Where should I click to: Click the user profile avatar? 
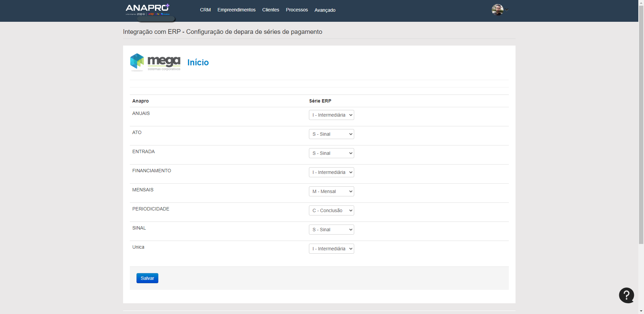[x=497, y=10]
